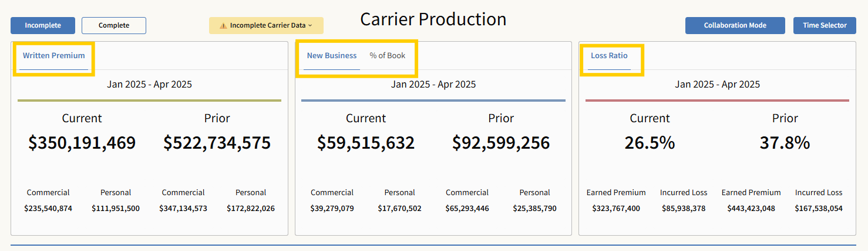Image resolution: width=868 pixels, height=251 pixels.
Task: Select the New Business tab
Action: (x=332, y=56)
